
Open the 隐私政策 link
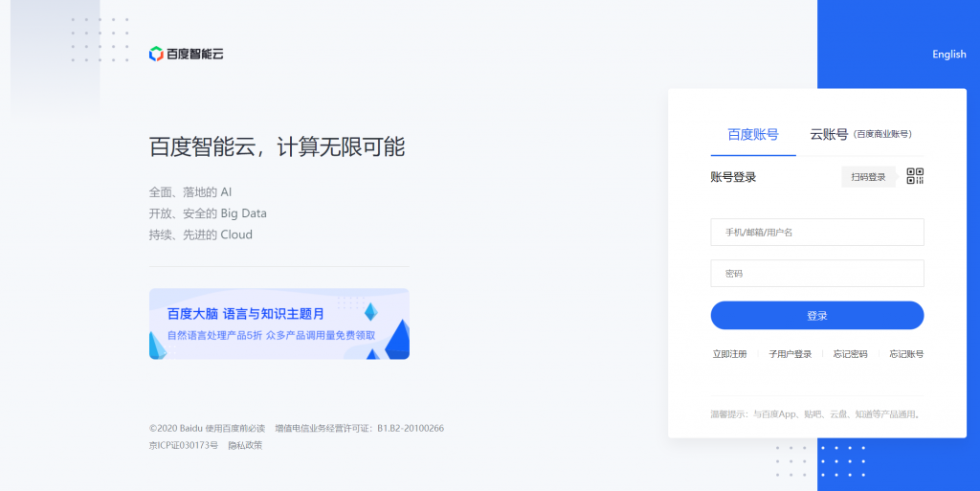tap(245, 445)
